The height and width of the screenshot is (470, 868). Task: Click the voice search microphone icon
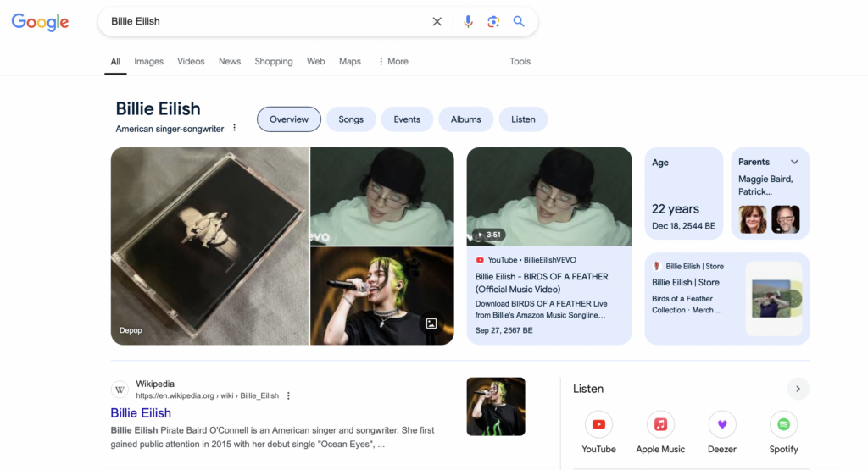pyautogui.click(x=468, y=22)
